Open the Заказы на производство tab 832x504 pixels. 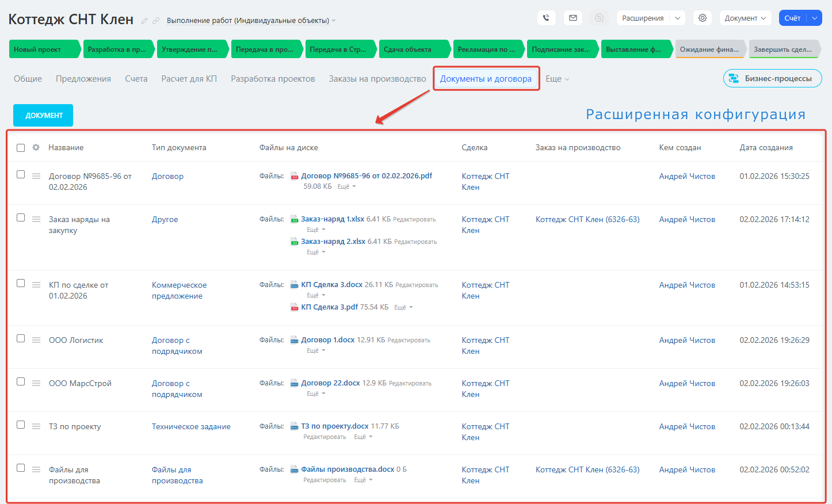tap(377, 79)
